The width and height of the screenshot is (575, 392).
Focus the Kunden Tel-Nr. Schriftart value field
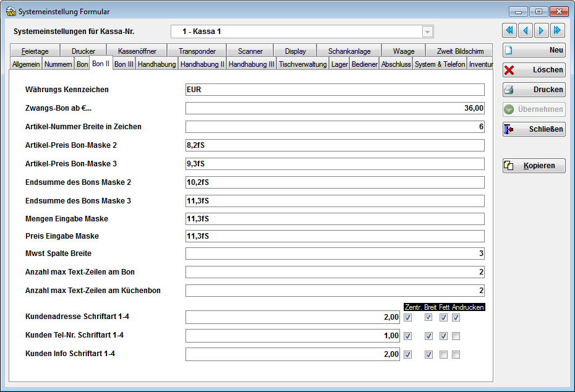point(292,336)
